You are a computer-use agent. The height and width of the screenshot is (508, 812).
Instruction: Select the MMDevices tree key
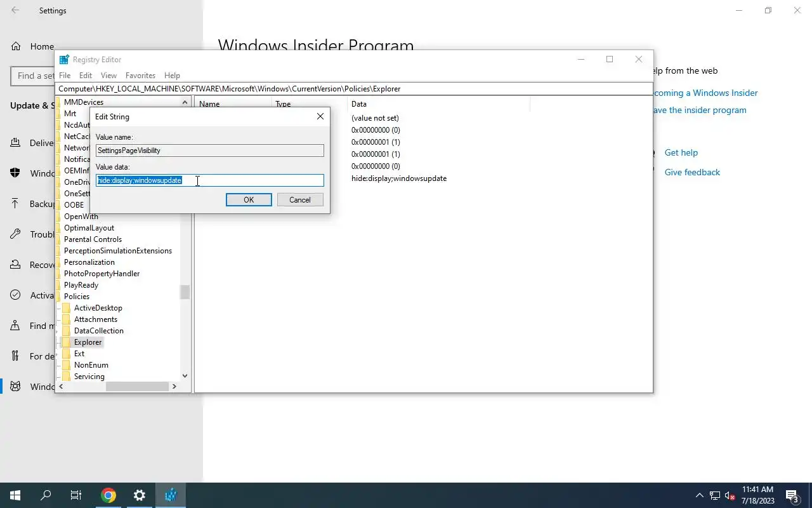[84, 102]
